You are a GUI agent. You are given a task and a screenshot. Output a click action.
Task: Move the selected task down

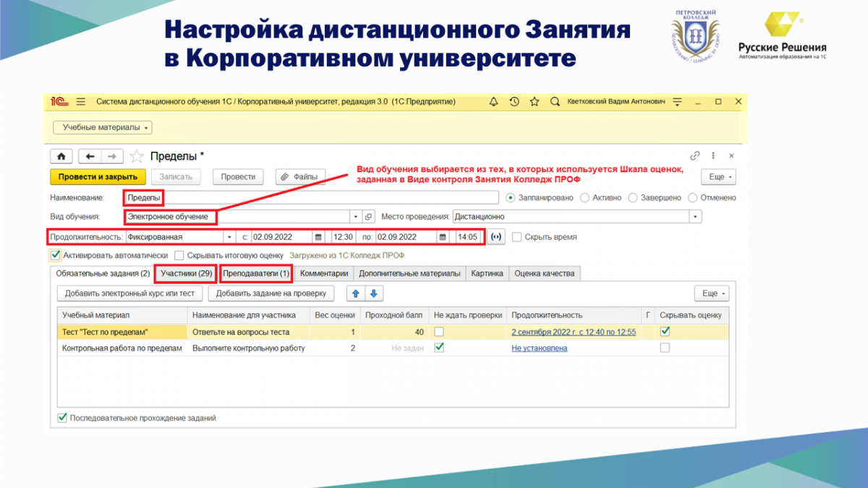374,294
